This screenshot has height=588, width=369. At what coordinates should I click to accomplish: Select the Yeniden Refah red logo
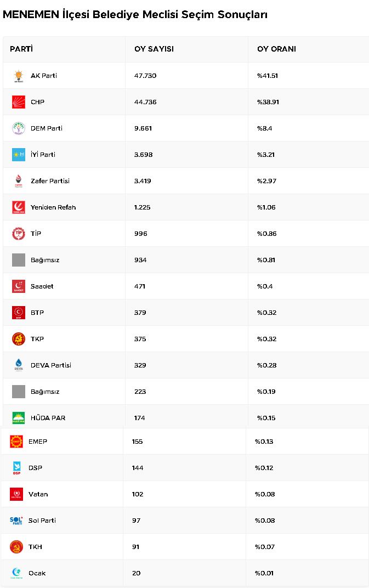pyautogui.click(x=19, y=207)
